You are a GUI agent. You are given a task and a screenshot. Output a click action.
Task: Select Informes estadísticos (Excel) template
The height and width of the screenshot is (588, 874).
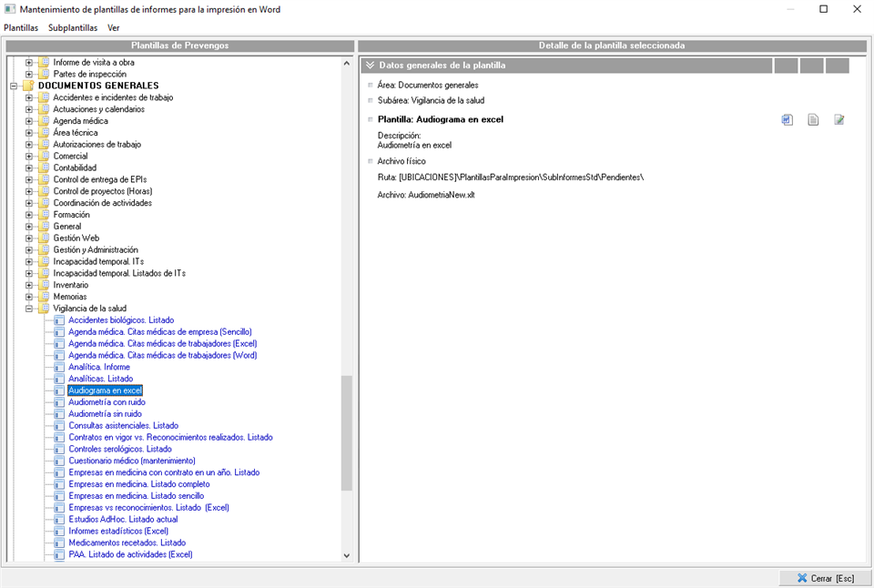tap(118, 531)
